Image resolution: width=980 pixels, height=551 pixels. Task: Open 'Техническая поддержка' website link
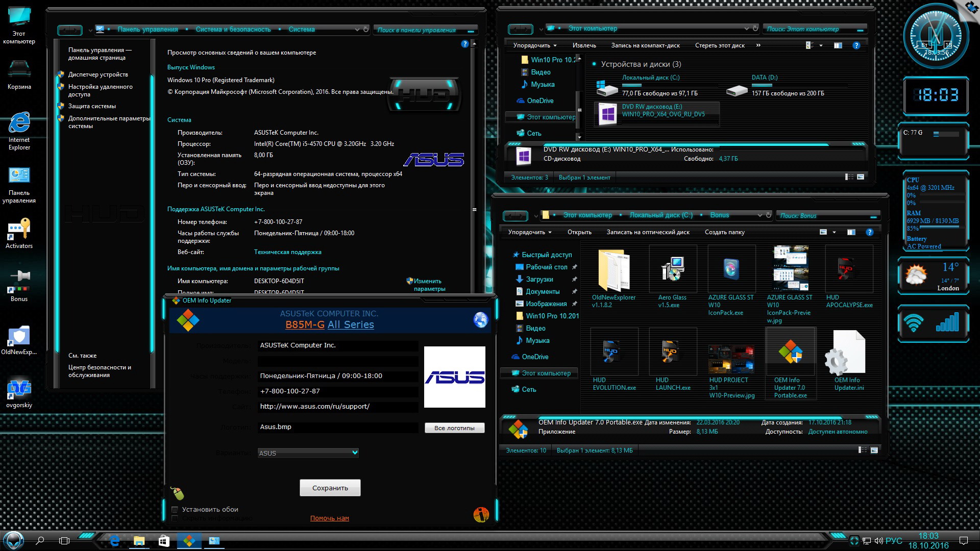coord(287,252)
